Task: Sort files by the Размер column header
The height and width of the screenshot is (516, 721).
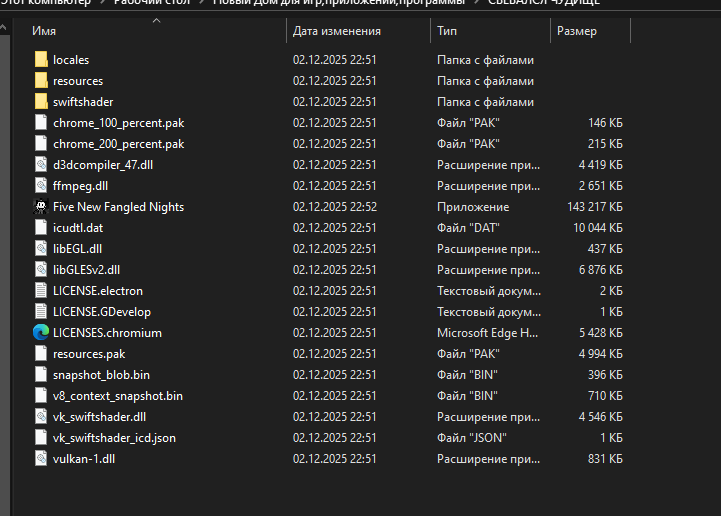Action: [577, 31]
